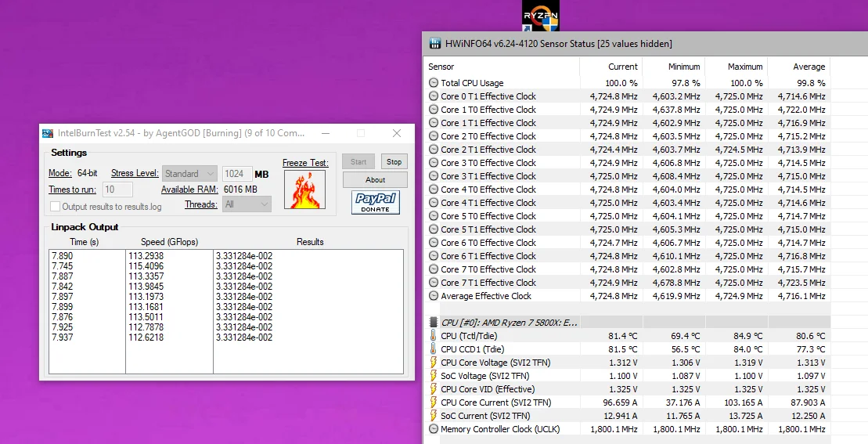Click the clock icon for Core 4 T1 Effective Clock

coord(434,203)
